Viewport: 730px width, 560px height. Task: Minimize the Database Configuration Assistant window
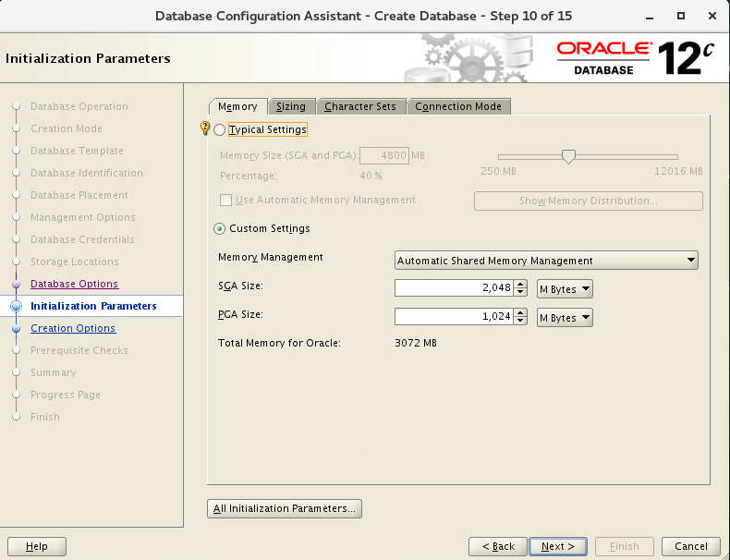point(650,17)
